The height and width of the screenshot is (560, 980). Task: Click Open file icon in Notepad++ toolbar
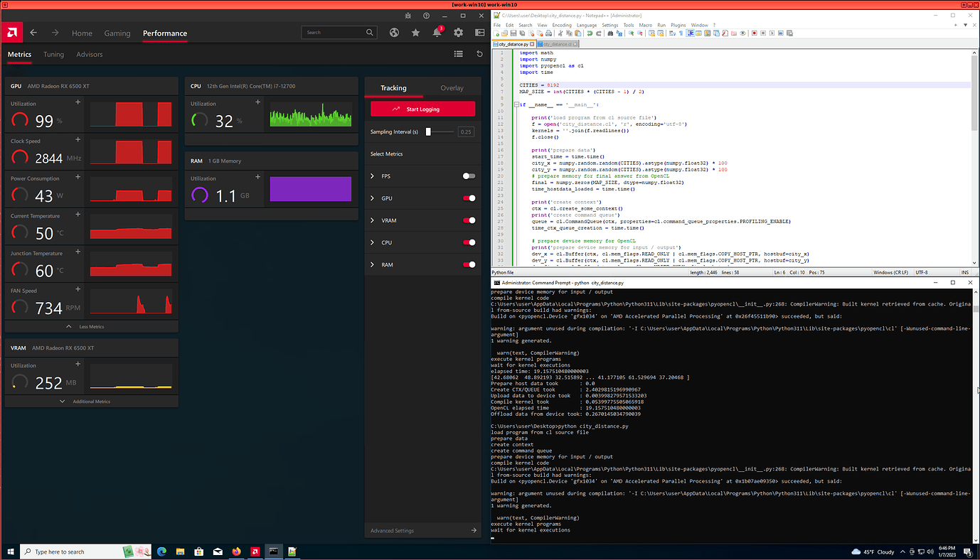505,33
